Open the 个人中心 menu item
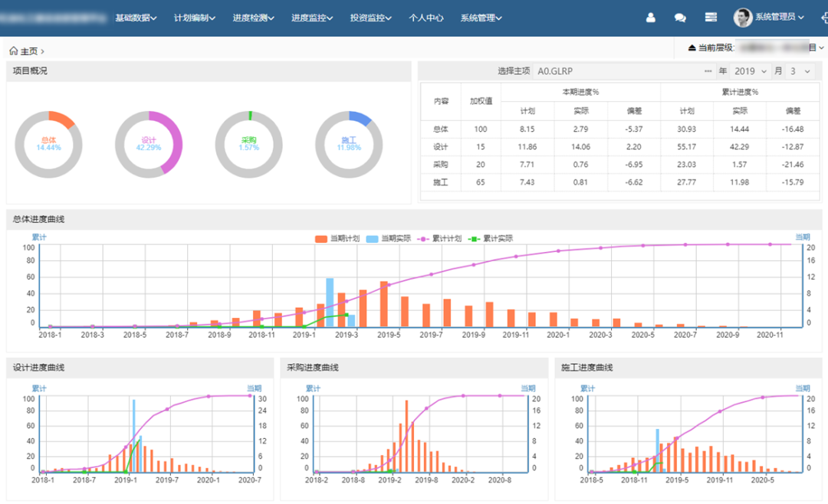828x504 pixels. click(x=426, y=18)
